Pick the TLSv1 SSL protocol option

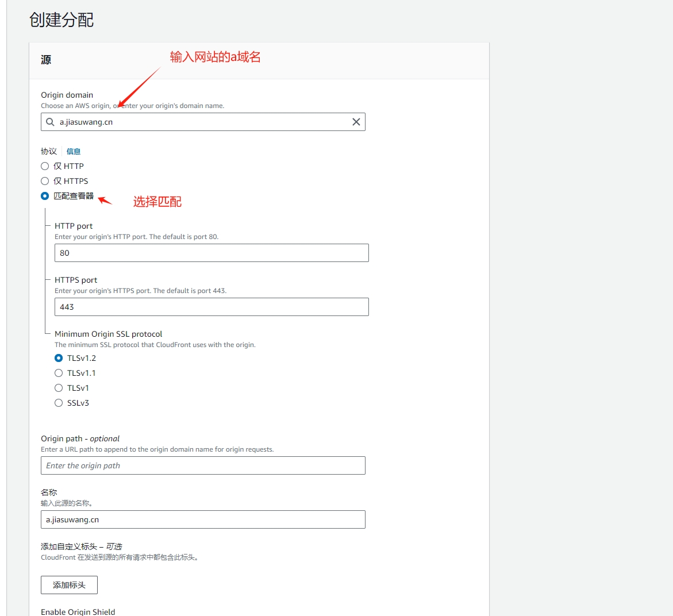tap(59, 388)
